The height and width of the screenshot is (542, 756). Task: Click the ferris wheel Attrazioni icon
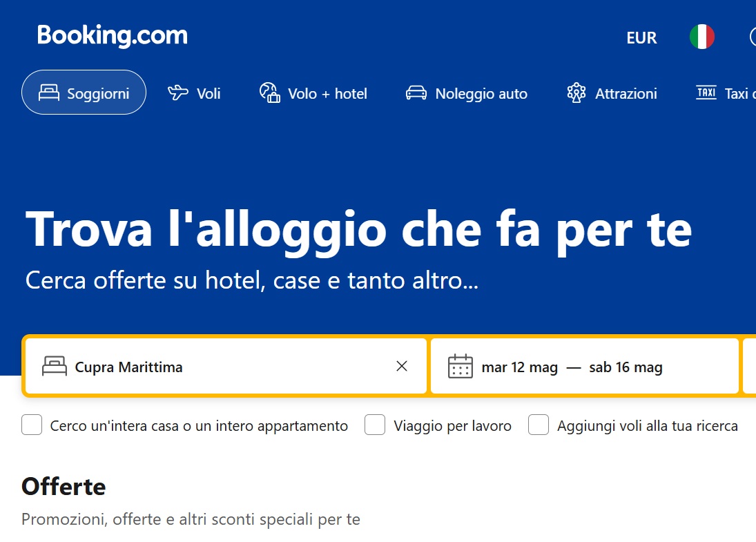coord(576,93)
